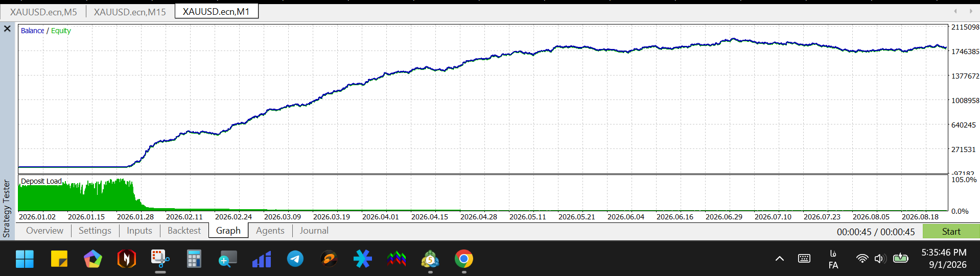Open the Journal tab
This screenshot has height=276, width=980.
(314, 231)
